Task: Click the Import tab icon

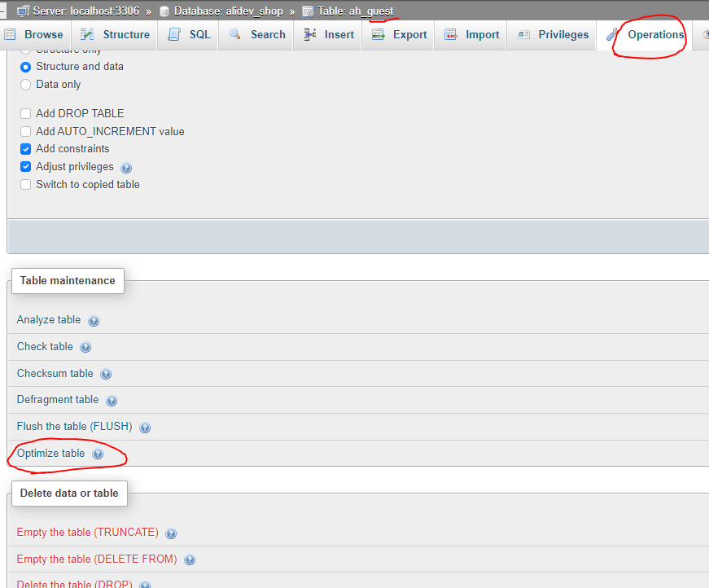Action: coord(451,34)
